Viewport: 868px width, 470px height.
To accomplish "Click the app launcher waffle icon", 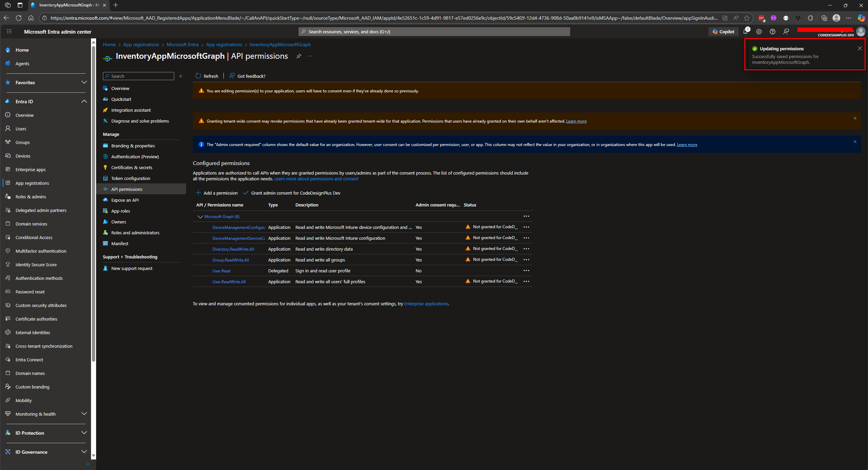I will [x=9, y=32].
